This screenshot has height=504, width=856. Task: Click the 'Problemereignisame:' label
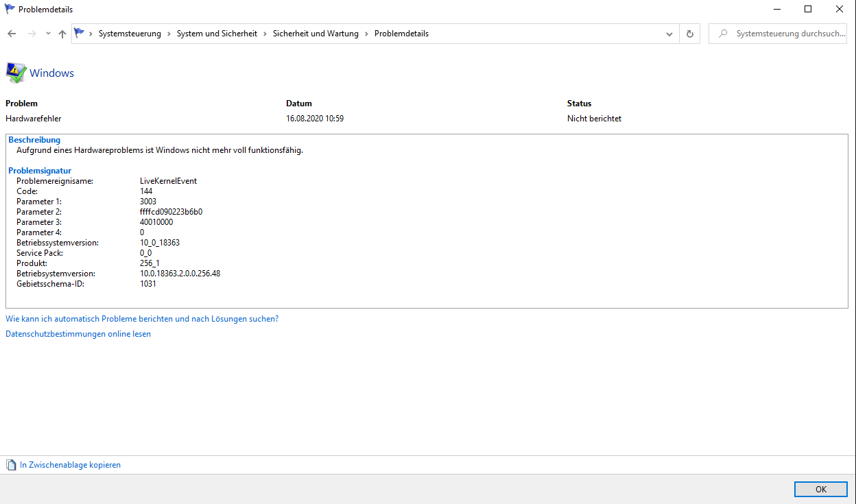tap(55, 181)
